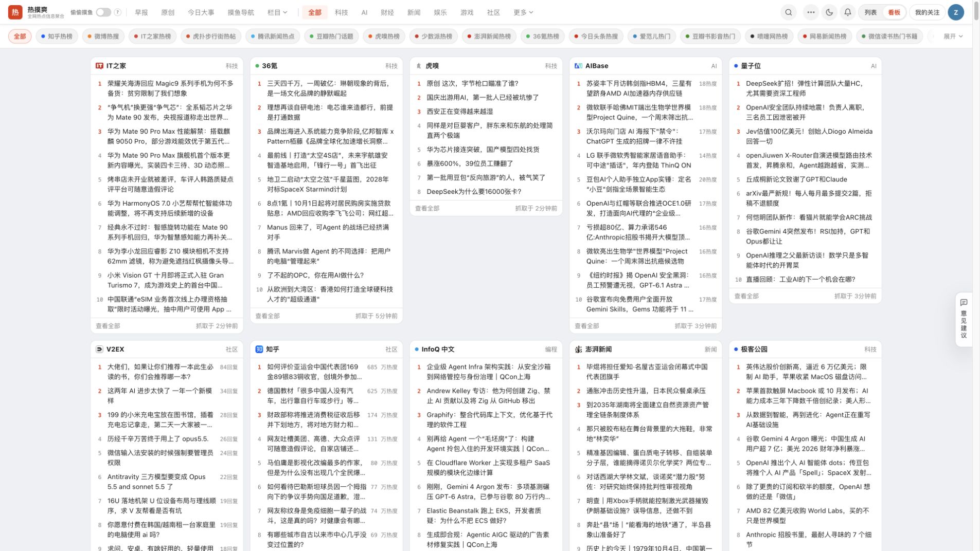This screenshot has height=551, width=980.
Task: Switch to 看板 board view
Action: [x=894, y=12]
